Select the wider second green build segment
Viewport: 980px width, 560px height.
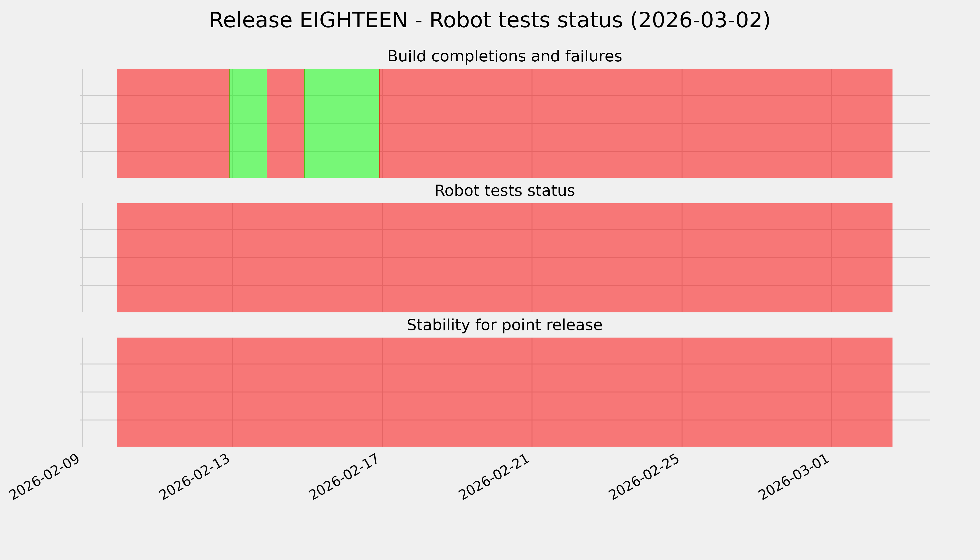[x=342, y=123]
